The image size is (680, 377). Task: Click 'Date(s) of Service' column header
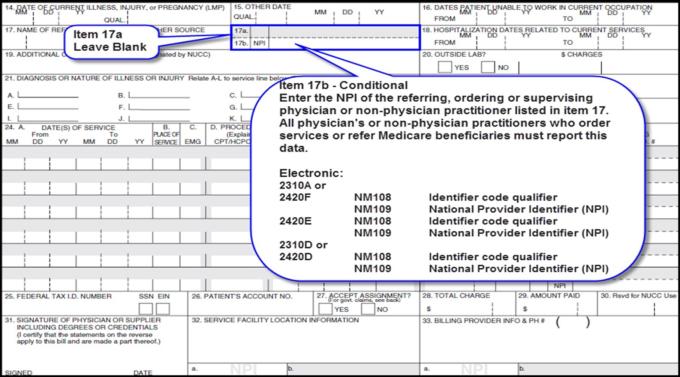(x=78, y=128)
